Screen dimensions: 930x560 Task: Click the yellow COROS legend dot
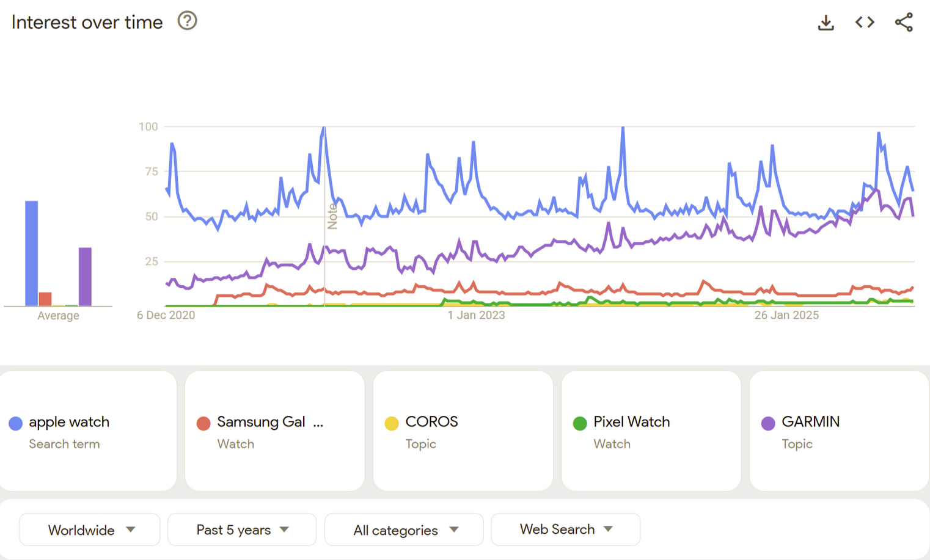(392, 423)
